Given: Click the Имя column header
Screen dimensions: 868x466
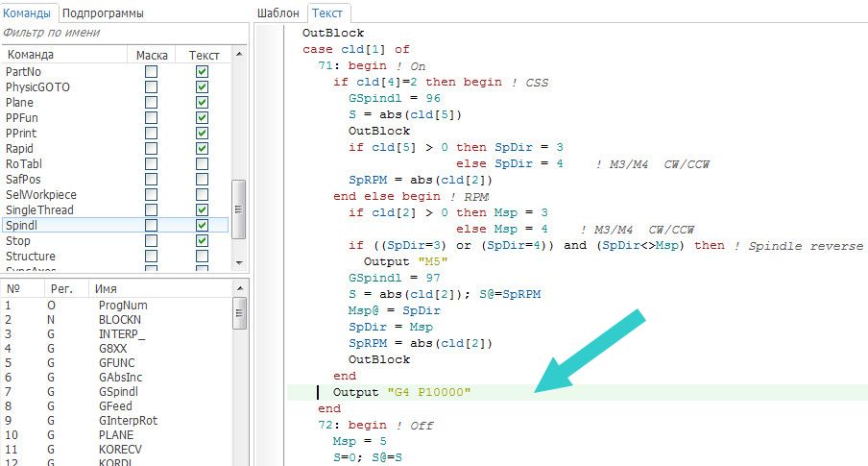Looking at the screenshot, I should pyautogui.click(x=160, y=288).
